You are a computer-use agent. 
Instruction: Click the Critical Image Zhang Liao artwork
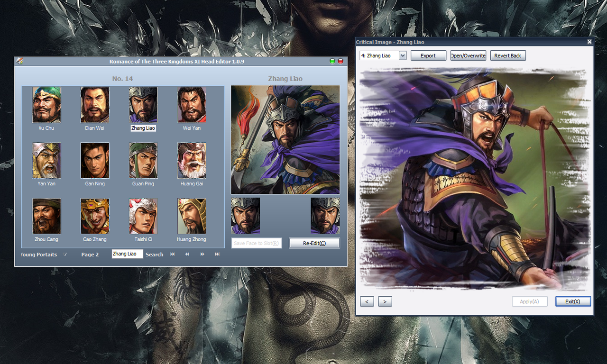476,179
